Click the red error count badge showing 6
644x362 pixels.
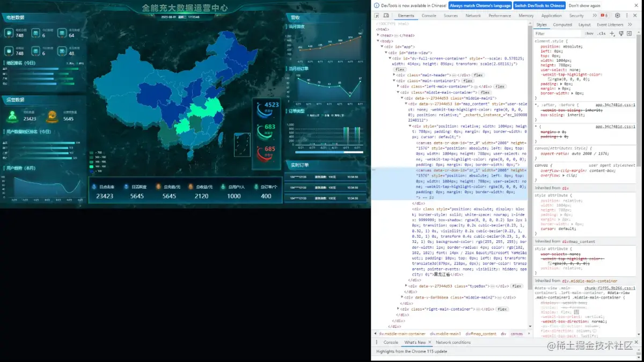(x=604, y=16)
